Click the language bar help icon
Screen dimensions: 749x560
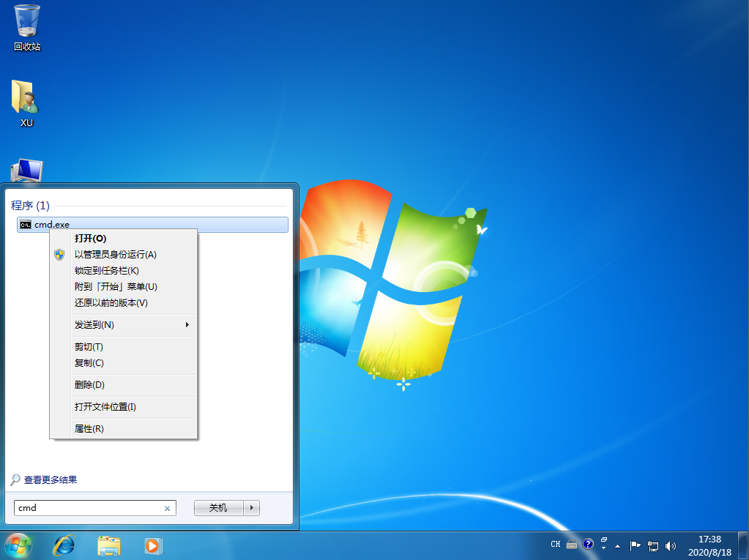point(587,545)
